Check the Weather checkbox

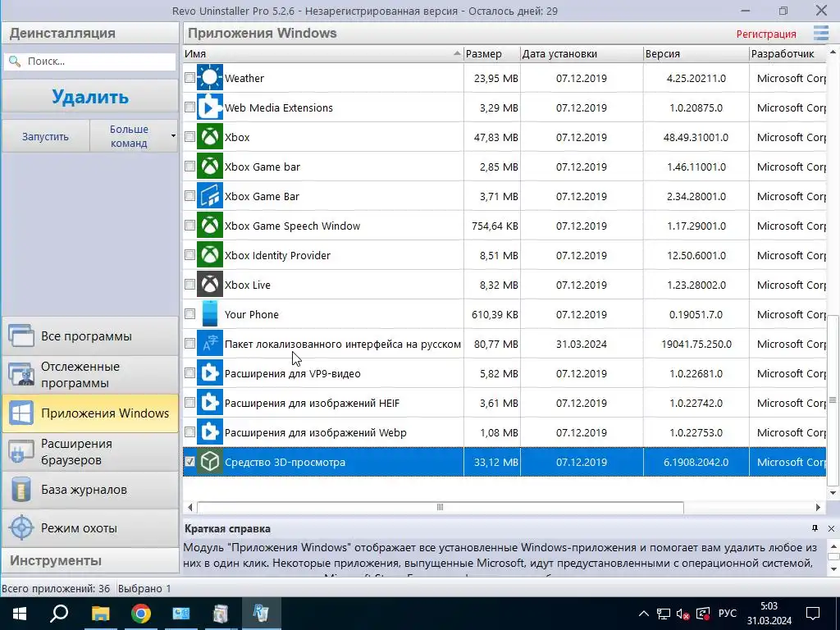point(189,78)
